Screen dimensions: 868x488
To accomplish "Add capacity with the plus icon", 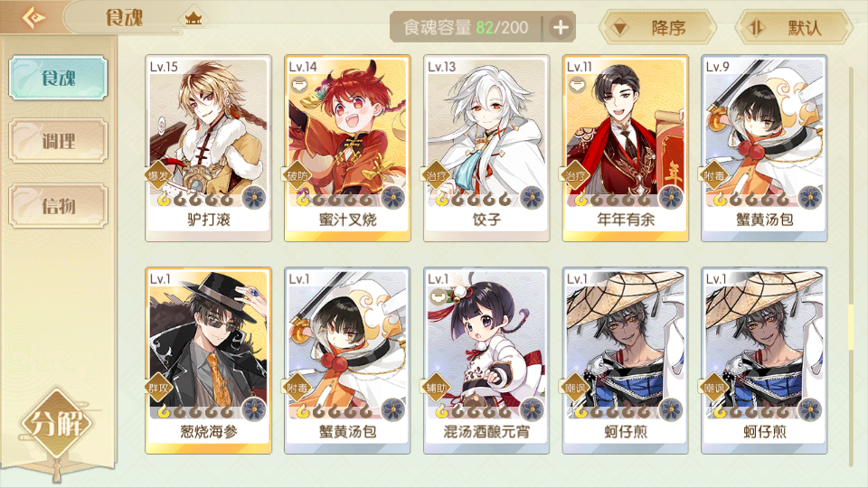I will coord(561,27).
